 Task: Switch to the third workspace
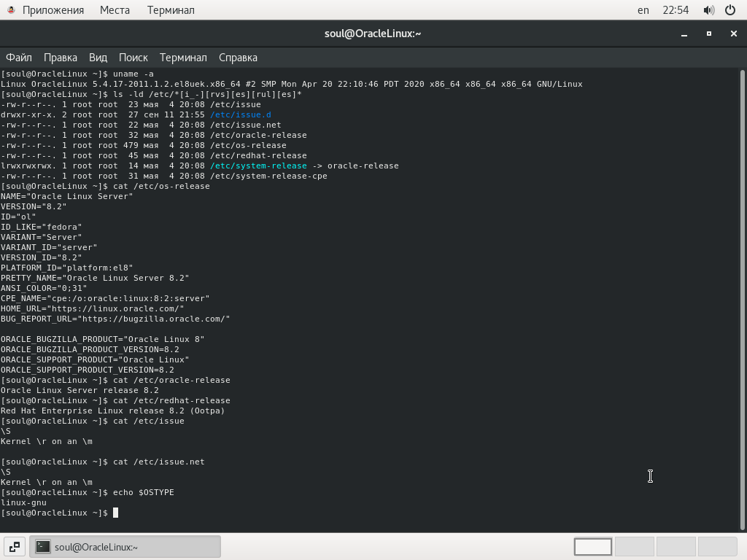(x=676, y=547)
